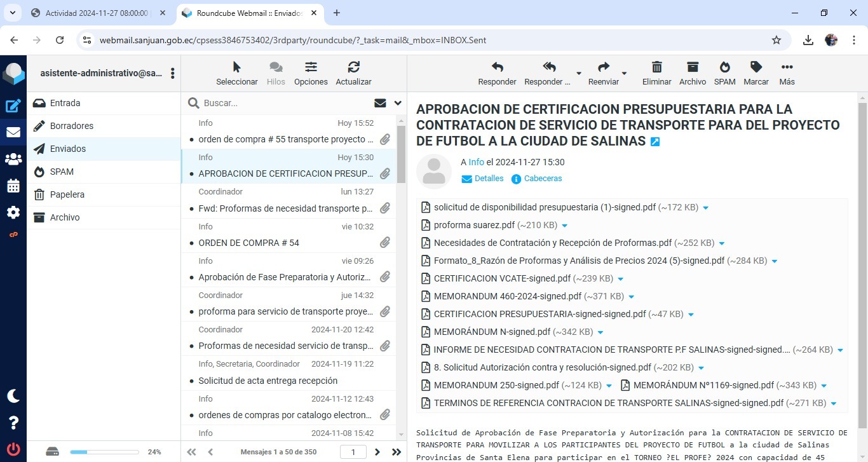Switch to the Actividad 2024-11-27 browser tab
This screenshot has width=868, height=462.
click(97, 13)
